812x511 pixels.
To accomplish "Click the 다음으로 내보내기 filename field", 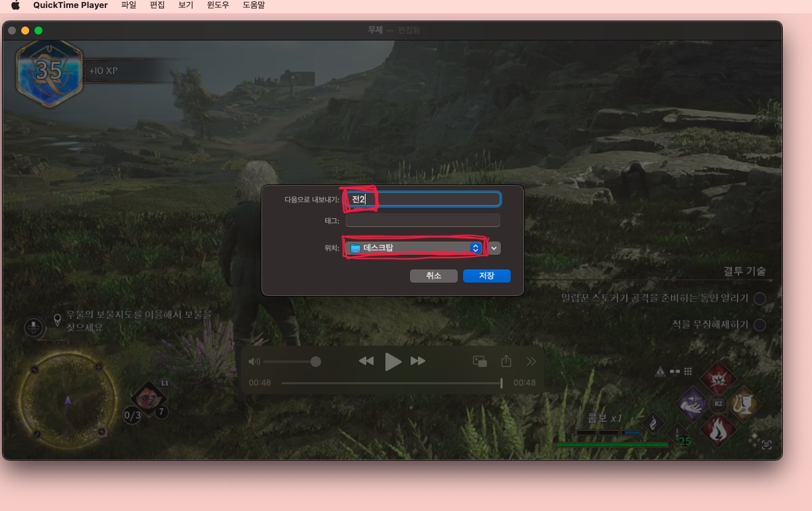I will coord(423,199).
